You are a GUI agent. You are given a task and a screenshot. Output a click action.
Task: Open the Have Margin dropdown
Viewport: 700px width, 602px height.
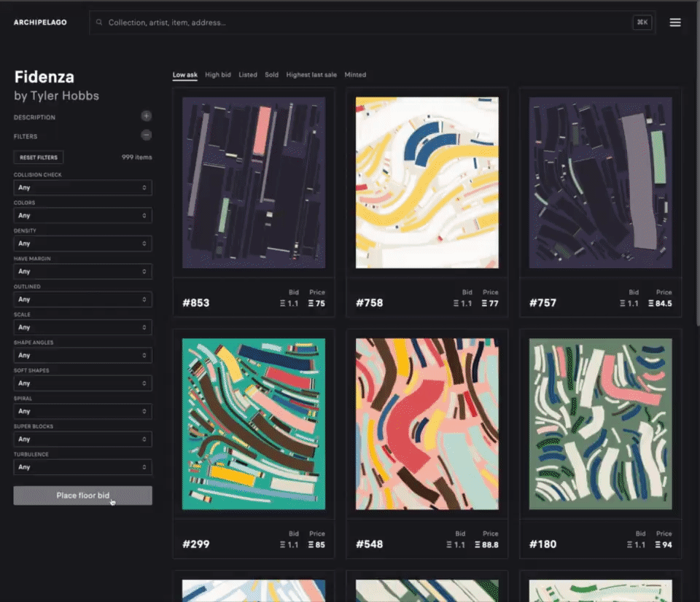click(82, 271)
